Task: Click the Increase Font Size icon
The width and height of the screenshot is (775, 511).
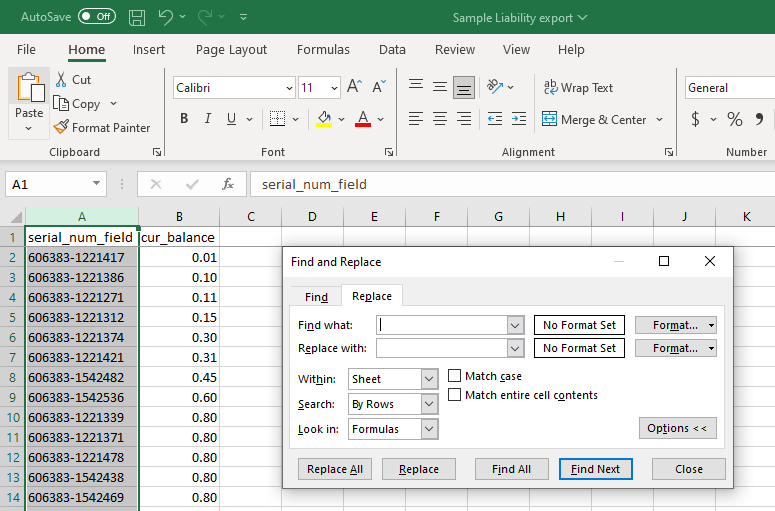Action: click(354, 87)
